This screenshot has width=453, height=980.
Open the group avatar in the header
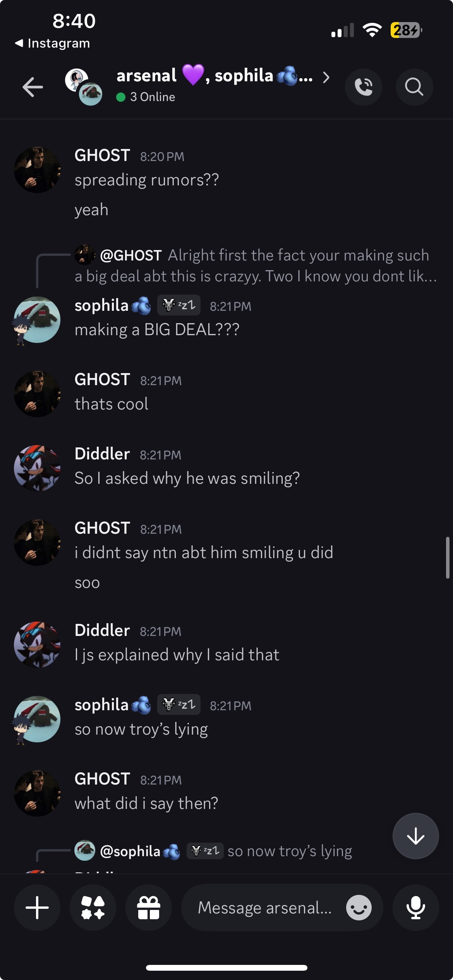coord(84,87)
